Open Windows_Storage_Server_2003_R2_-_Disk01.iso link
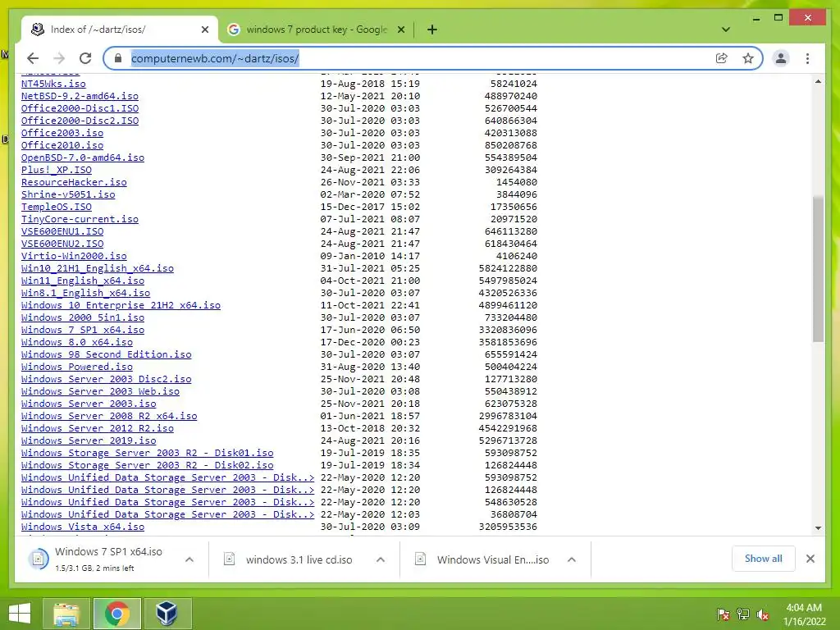The height and width of the screenshot is (630, 840). pyautogui.click(x=148, y=453)
